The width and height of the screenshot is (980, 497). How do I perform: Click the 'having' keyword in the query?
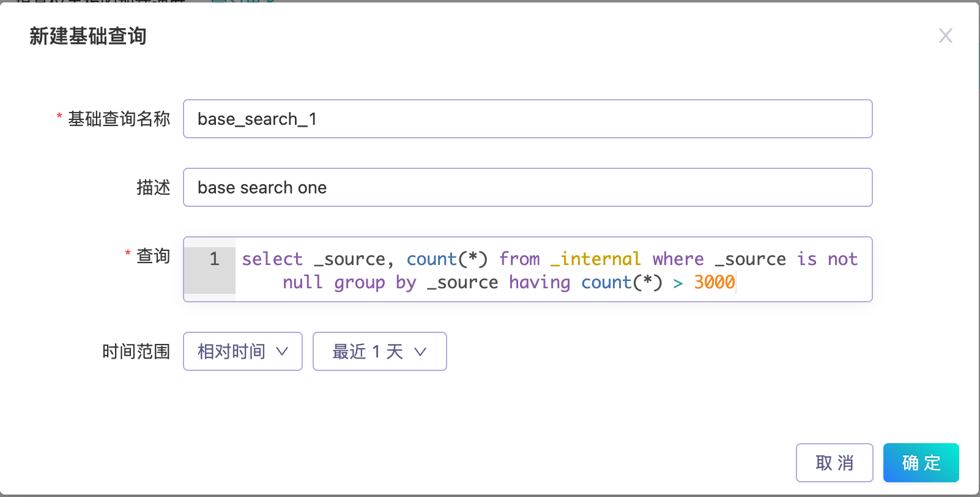pyautogui.click(x=540, y=282)
